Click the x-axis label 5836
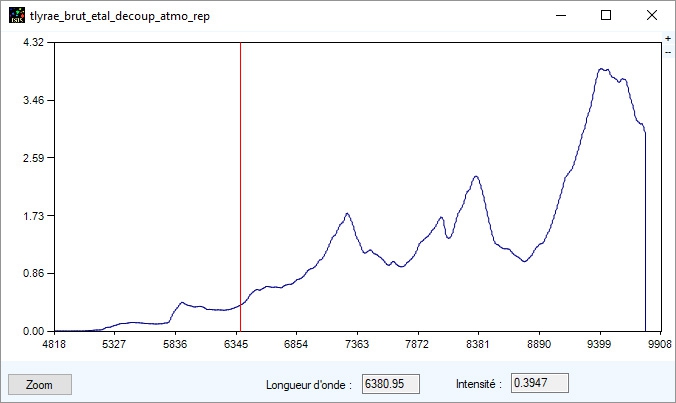 pyautogui.click(x=175, y=344)
